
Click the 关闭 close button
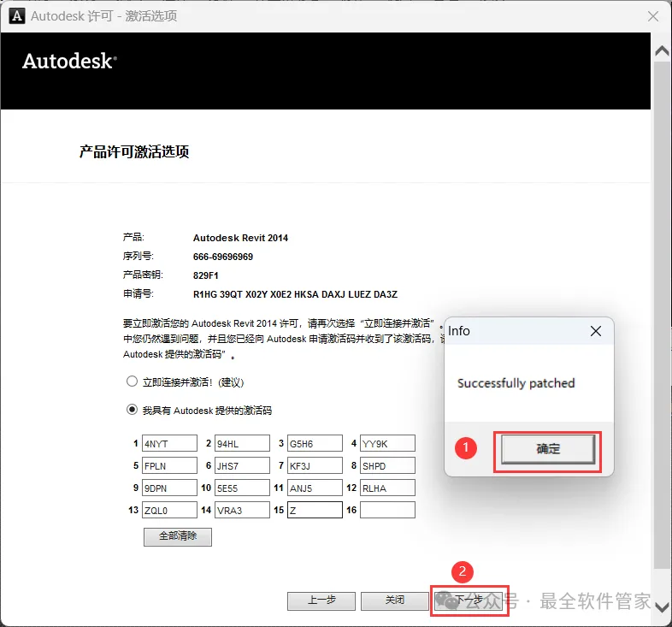click(395, 600)
